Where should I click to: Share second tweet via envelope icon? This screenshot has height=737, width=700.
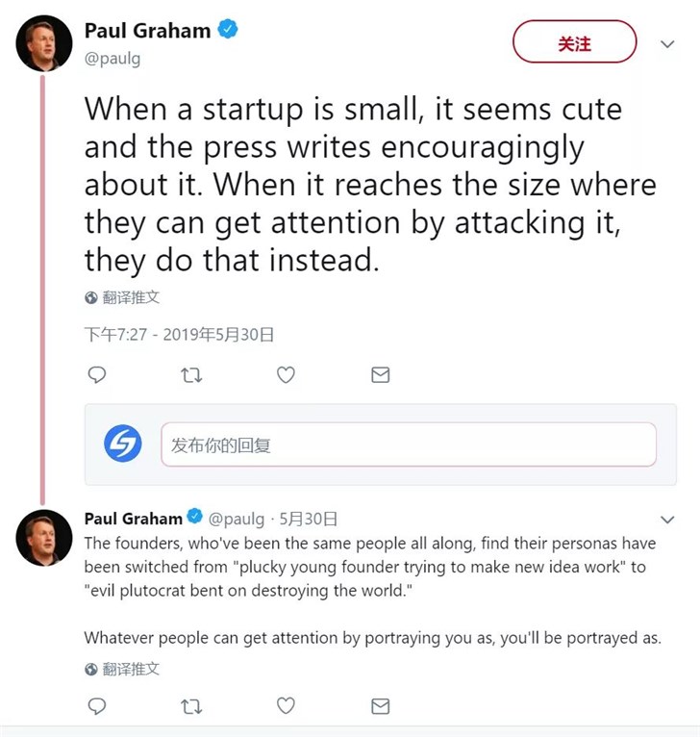coord(380,706)
